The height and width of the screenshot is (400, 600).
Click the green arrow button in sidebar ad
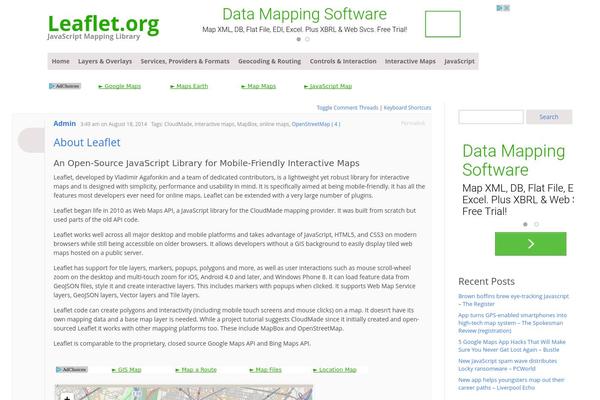click(530, 244)
